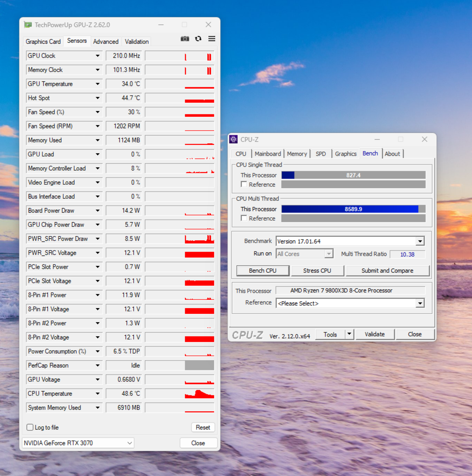Open the Bus Interface Load dropdown

[x=98, y=197]
